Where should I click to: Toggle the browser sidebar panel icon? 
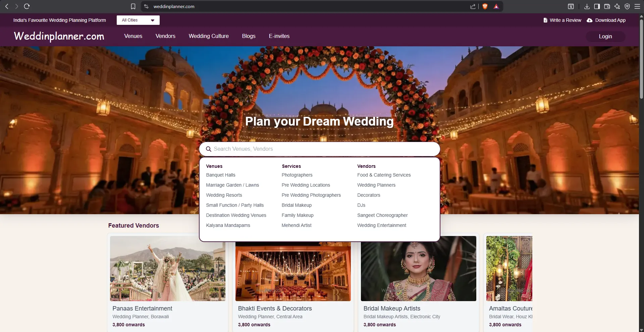(597, 6)
